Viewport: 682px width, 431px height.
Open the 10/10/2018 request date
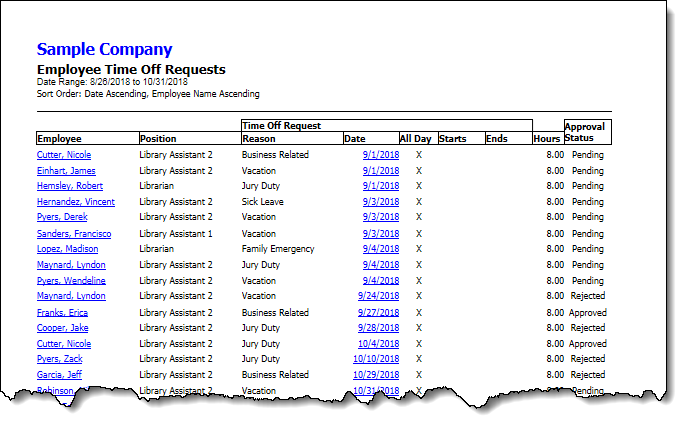coord(376,359)
